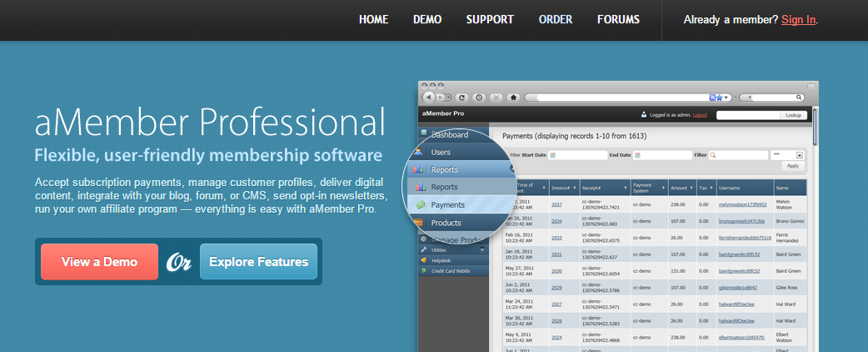Click the Explore Features button
This screenshot has width=868, height=352.
[x=258, y=262]
